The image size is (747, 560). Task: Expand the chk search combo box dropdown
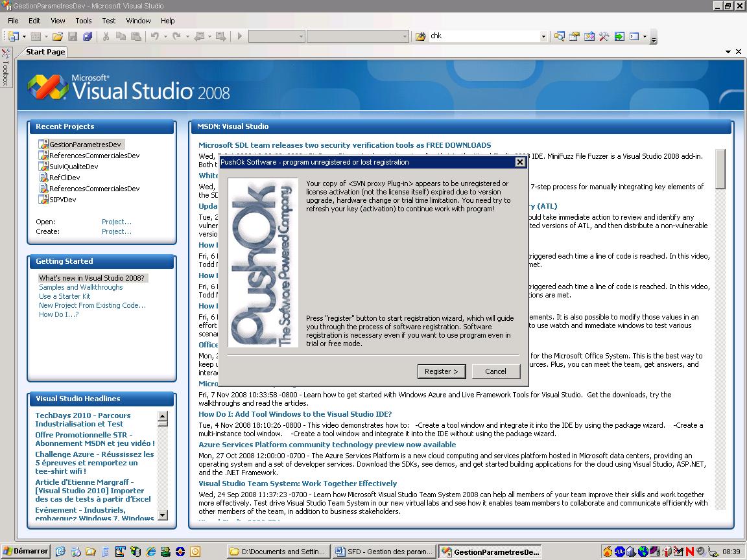click(x=543, y=36)
